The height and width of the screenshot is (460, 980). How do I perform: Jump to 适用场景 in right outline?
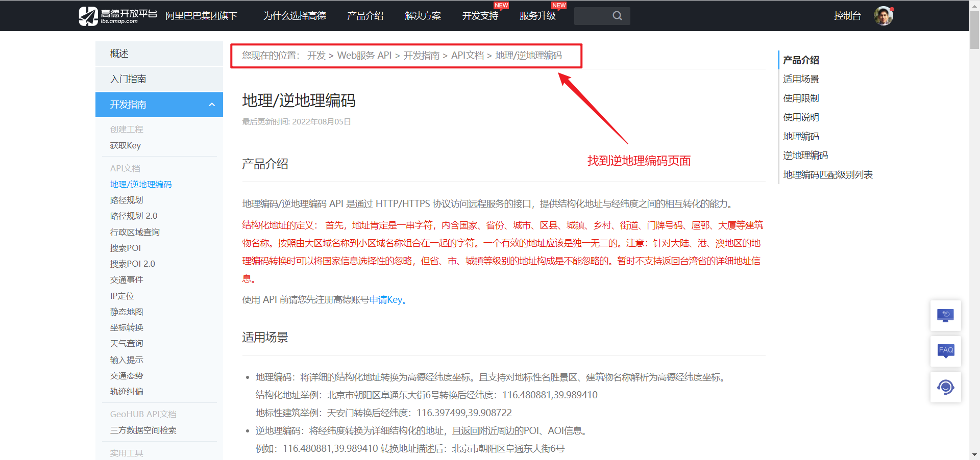[x=801, y=79]
